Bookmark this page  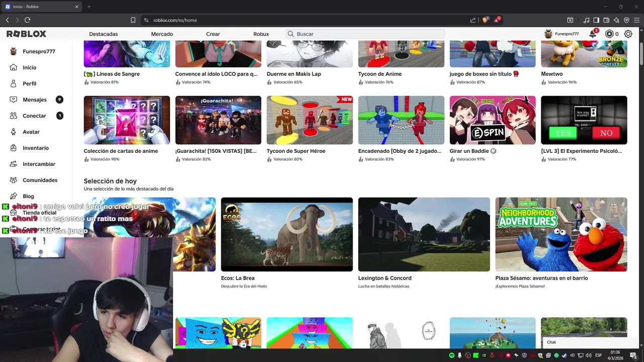pyautogui.click(x=133, y=20)
